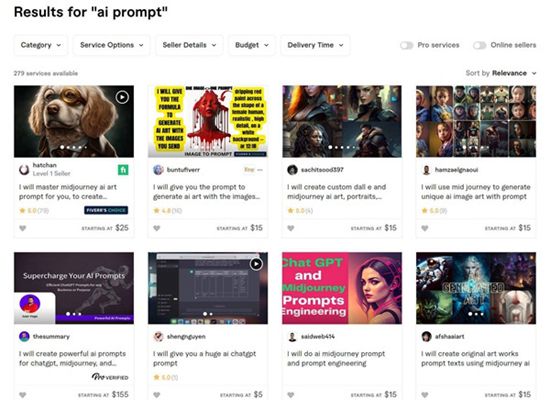Favorite hatchan's gig with heart icon
This screenshot has height=400, width=550.
click(x=23, y=228)
